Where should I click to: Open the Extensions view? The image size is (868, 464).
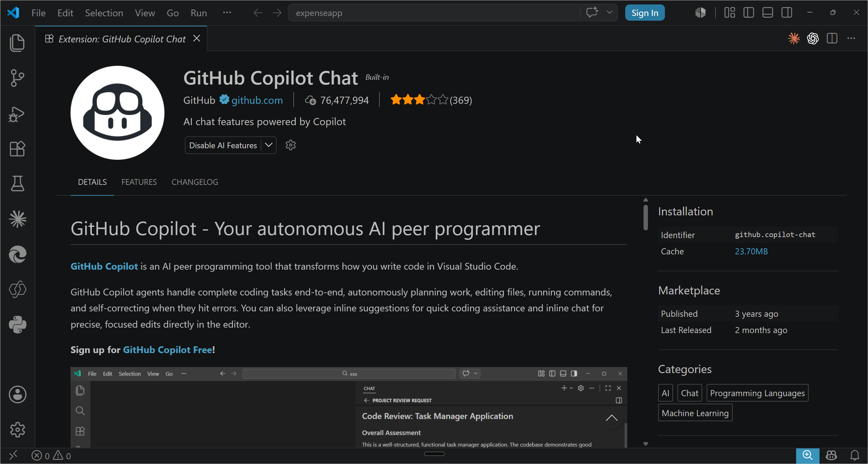[17, 149]
